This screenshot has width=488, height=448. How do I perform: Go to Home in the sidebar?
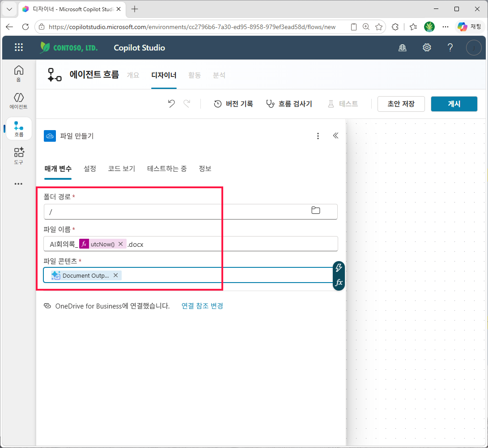coord(19,74)
